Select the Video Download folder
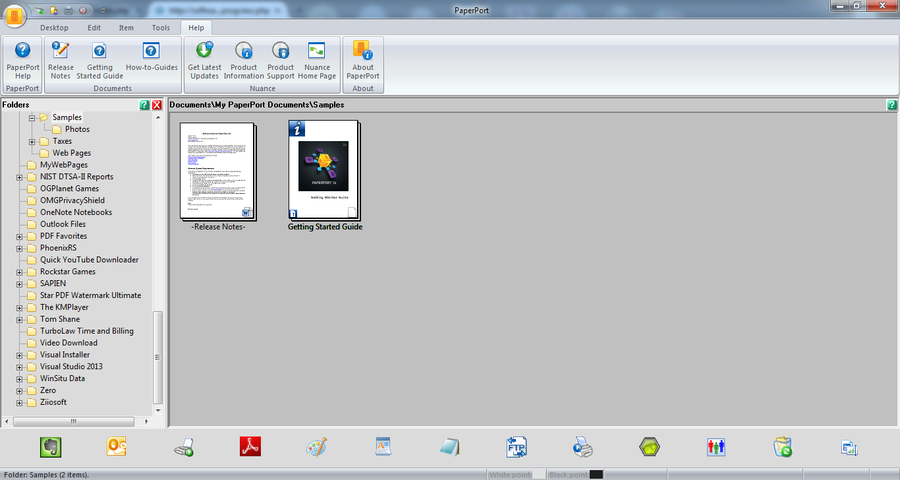 (68, 343)
